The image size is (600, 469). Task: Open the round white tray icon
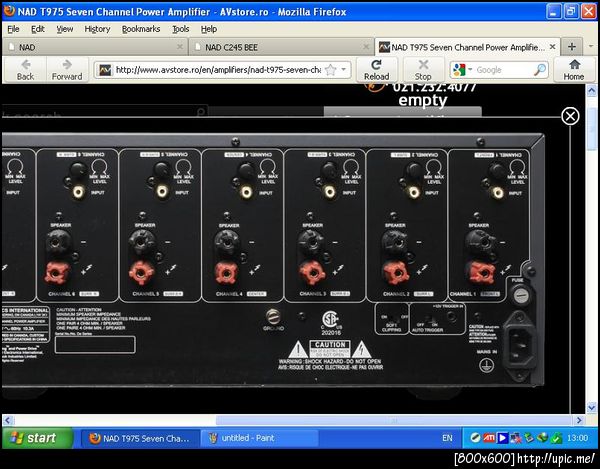point(475,438)
